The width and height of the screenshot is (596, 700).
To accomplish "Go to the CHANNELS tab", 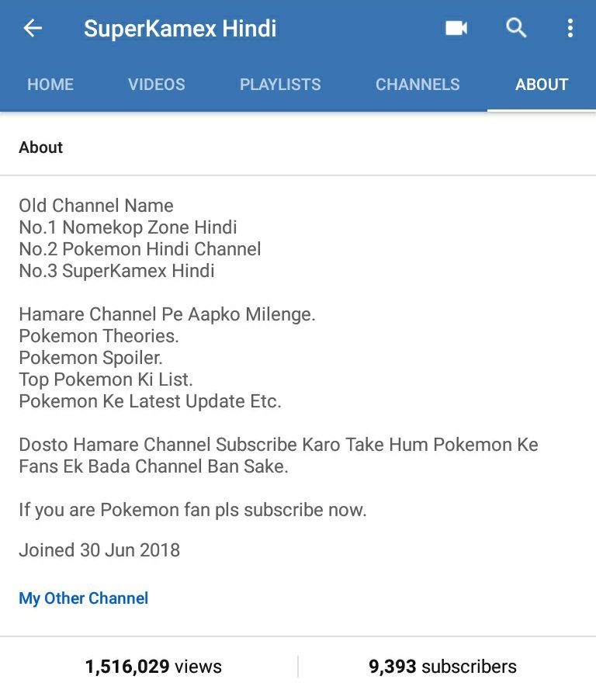I will tap(418, 85).
